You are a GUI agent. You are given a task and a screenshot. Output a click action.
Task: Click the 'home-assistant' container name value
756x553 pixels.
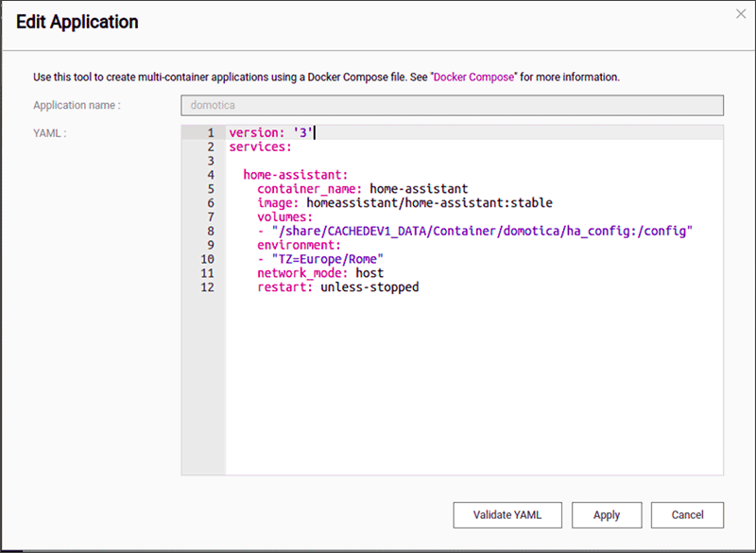click(x=419, y=188)
